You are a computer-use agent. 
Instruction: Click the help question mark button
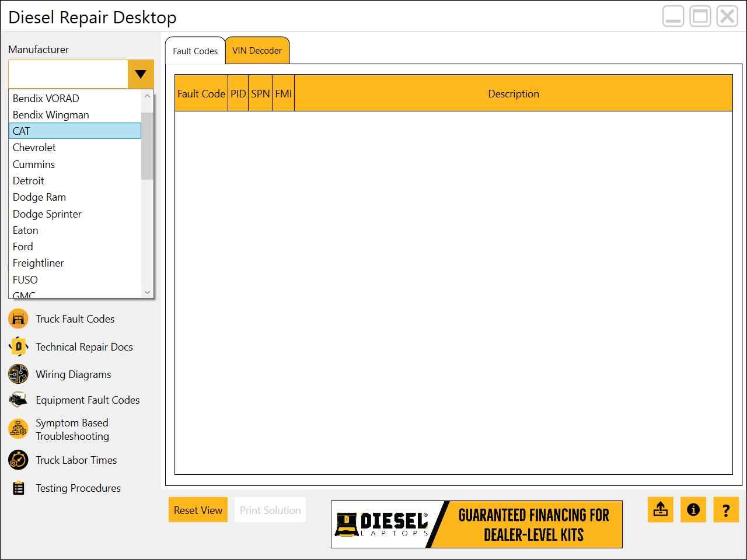(726, 510)
